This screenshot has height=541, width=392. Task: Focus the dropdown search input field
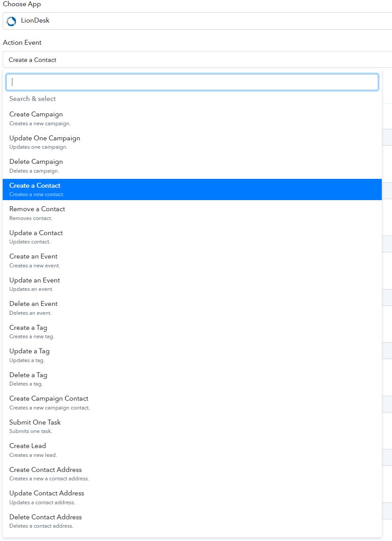[x=192, y=82]
